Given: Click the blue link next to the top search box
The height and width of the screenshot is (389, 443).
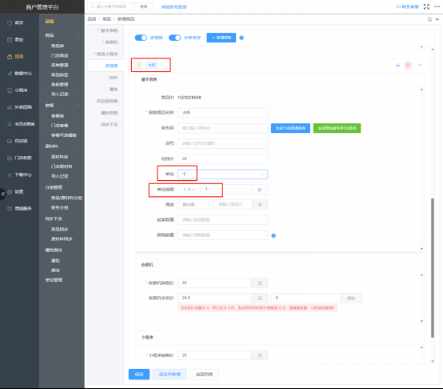Looking at the screenshot, I should coord(174,7).
